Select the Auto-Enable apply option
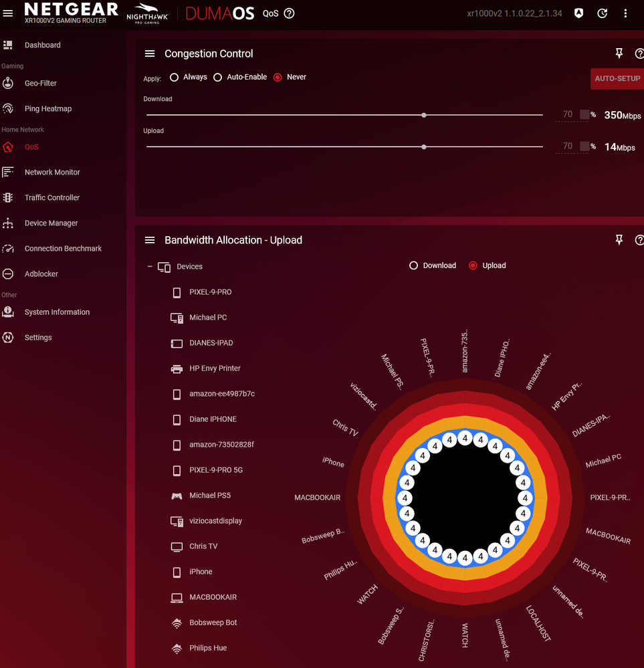Viewport: 644px width, 668px height. (x=218, y=77)
